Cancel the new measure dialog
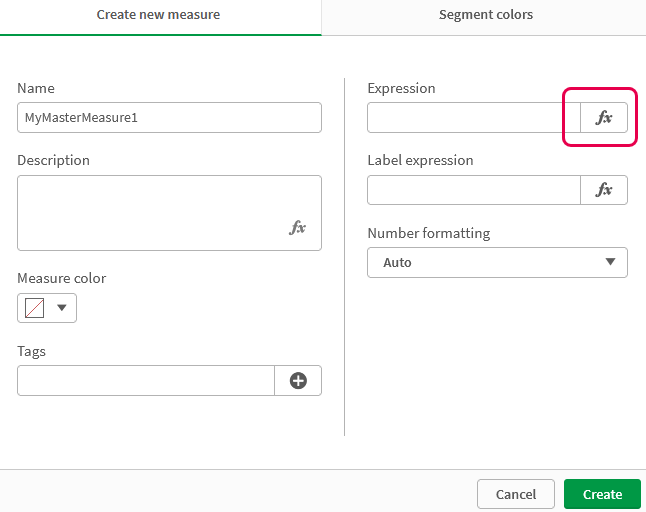Viewport: 646px width, 512px height. coord(516,494)
